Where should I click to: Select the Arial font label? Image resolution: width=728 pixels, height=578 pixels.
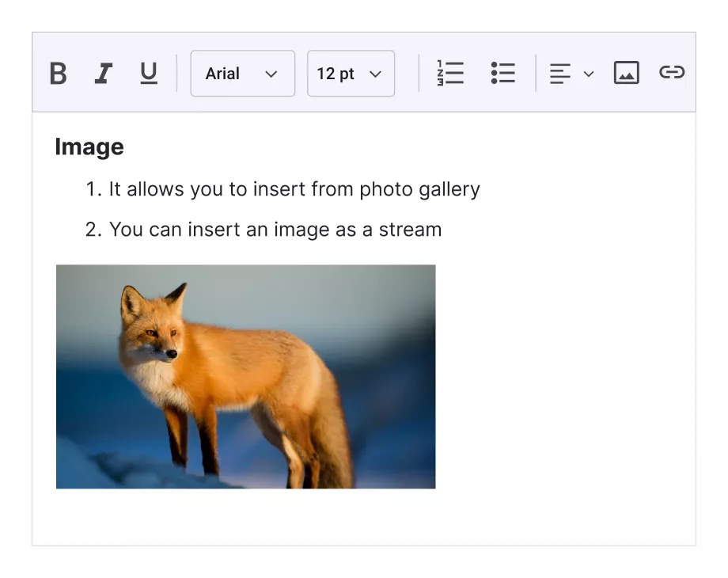pyautogui.click(x=222, y=73)
